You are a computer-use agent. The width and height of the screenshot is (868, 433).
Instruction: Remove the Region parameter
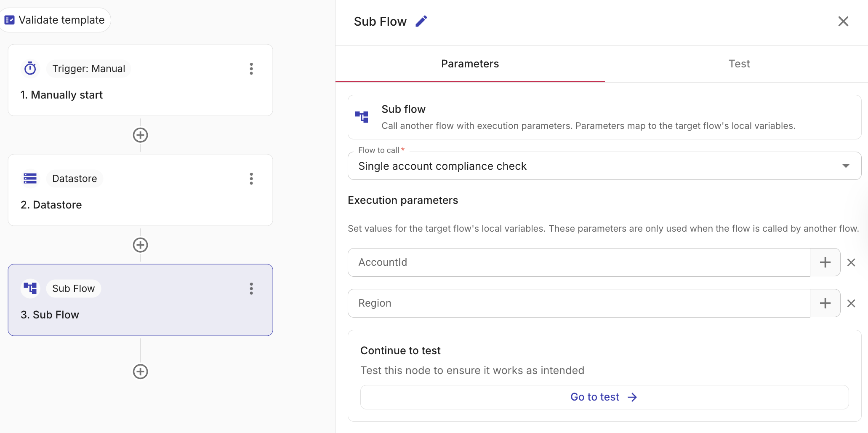(x=851, y=303)
